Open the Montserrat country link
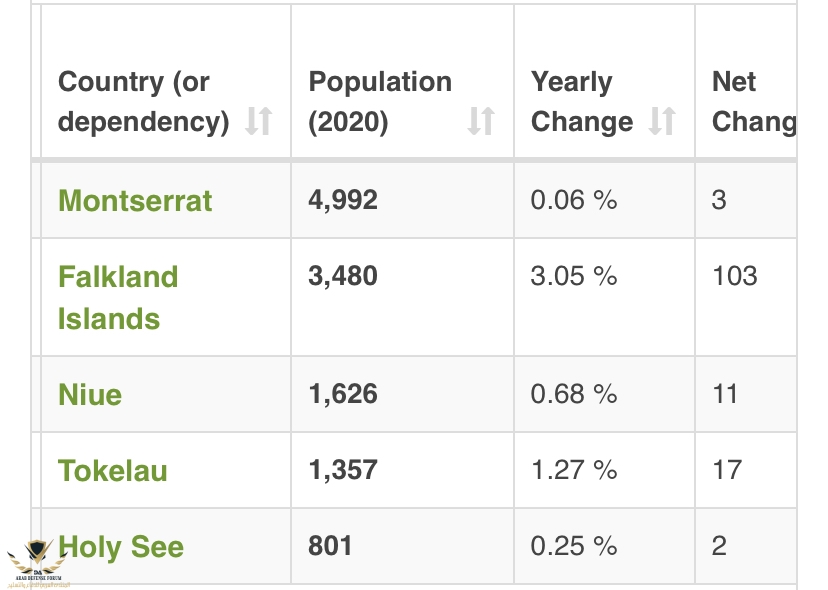Image resolution: width=828 pixels, height=590 pixels. click(135, 201)
